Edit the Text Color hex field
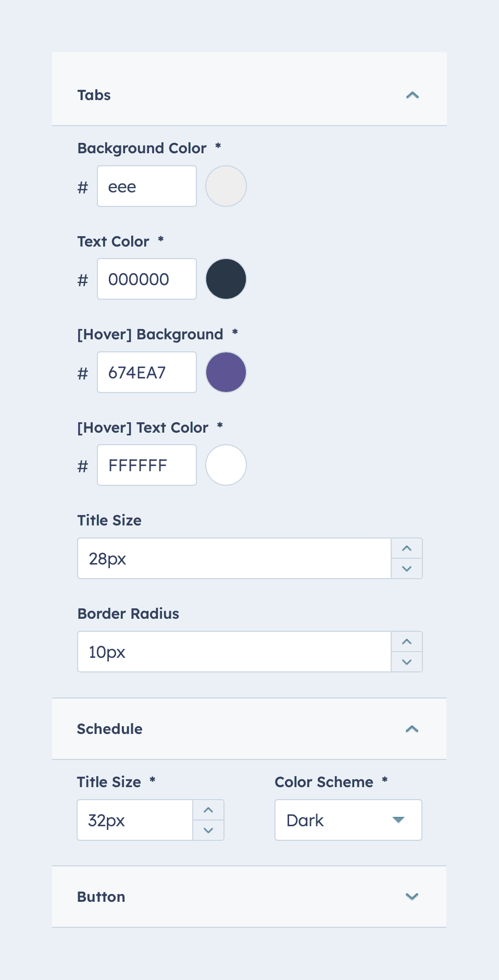 [146, 279]
